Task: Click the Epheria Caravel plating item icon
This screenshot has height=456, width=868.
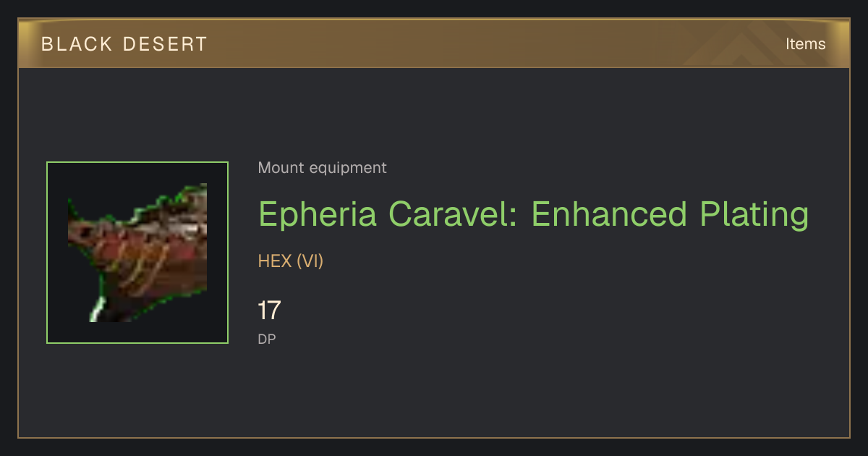Action: tap(137, 253)
